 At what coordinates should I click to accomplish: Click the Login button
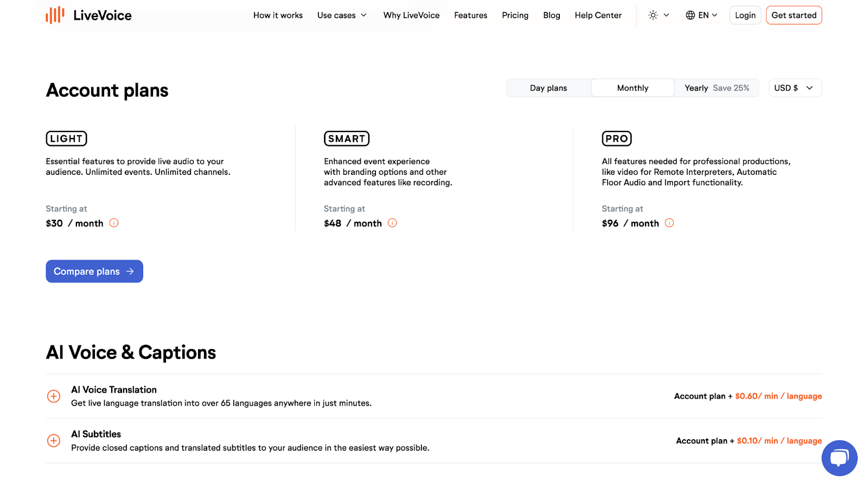point(745,15)
